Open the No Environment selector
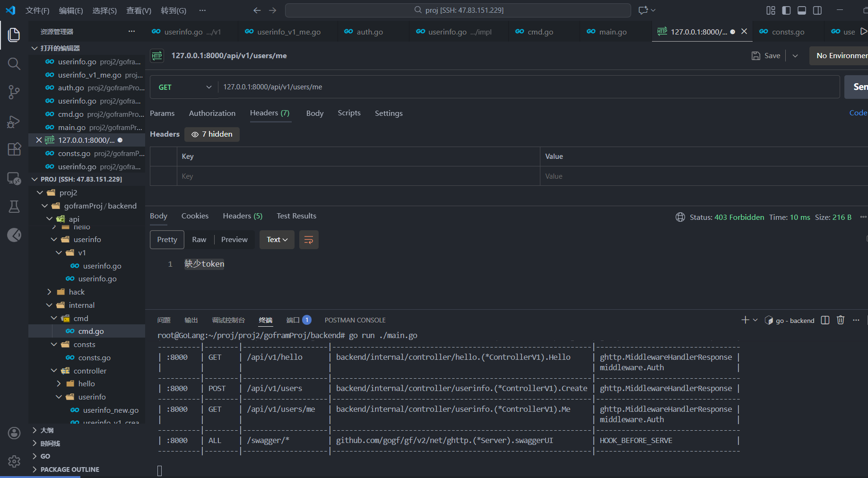The height and width of the screenshot is (478, 868). click(839, 56)
